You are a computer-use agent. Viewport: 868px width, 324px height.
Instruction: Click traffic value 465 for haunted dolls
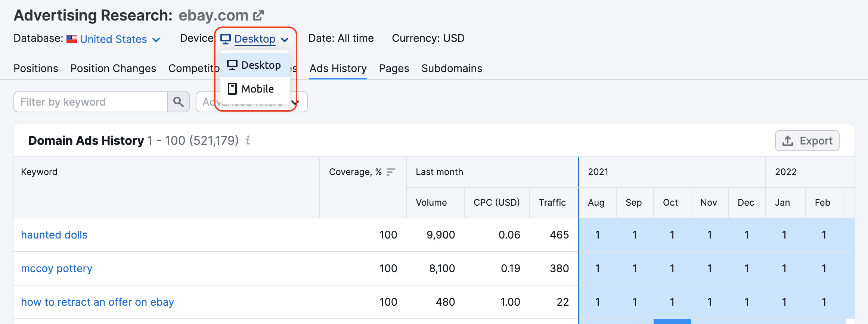[559, 235]
